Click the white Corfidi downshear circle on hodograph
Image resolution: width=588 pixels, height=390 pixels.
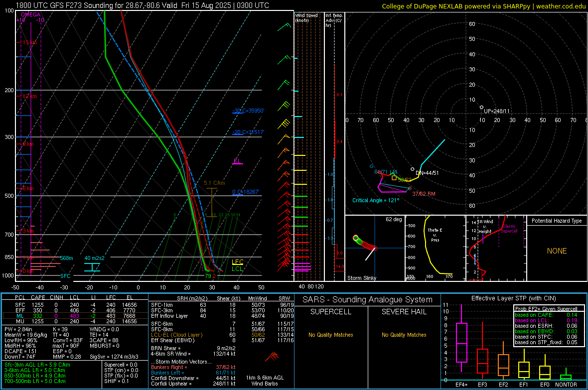tap(413, 169)
